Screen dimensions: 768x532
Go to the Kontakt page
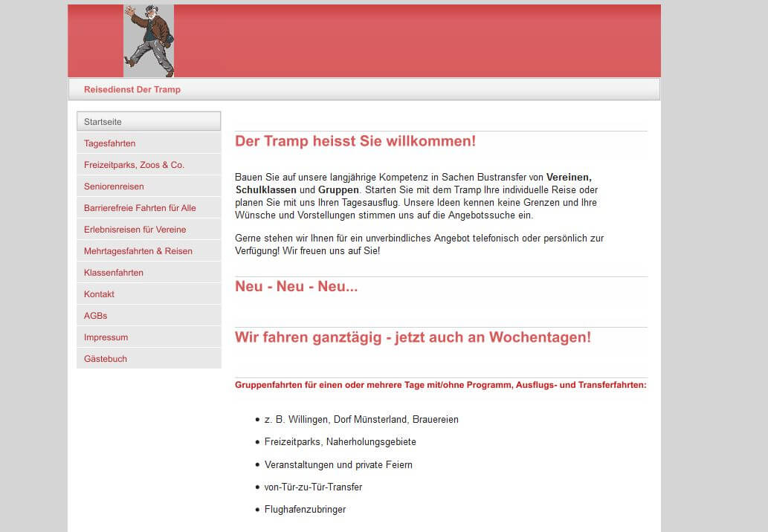click(x=149, y=294)
